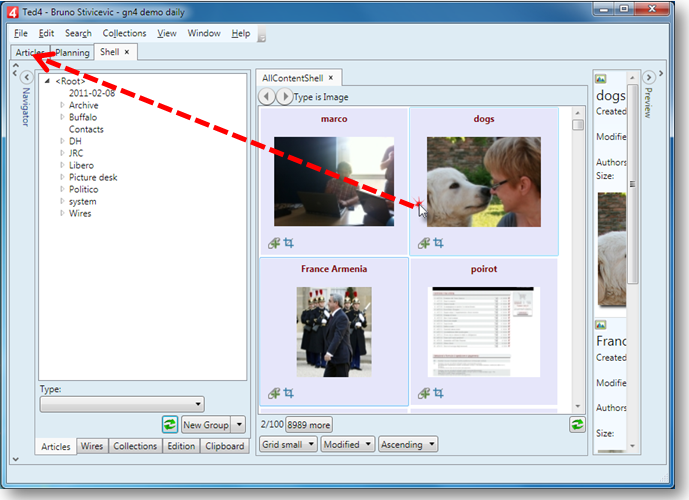The height and width of the screenshot is (500, 689).
Task: Select the poirot image thumbnail
Action: tap(484, 332)
